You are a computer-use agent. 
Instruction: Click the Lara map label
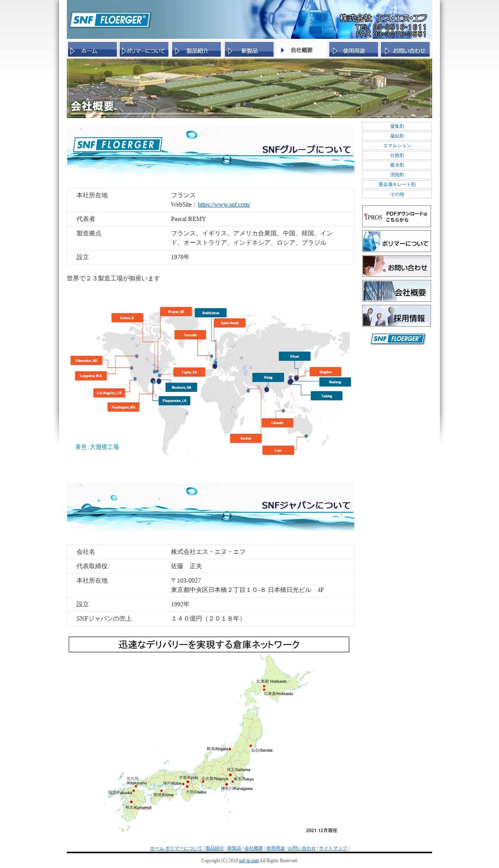[278, 450]
